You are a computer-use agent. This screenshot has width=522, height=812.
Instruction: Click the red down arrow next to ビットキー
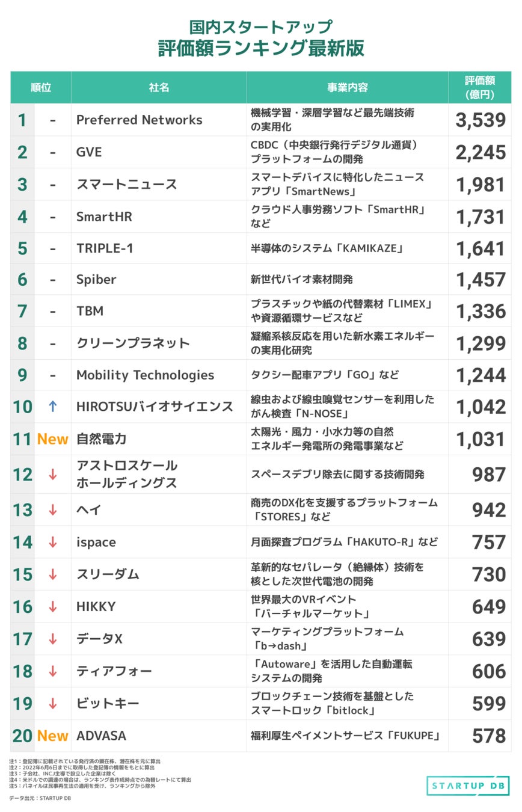pyautogui.click(x=52, y=703)
